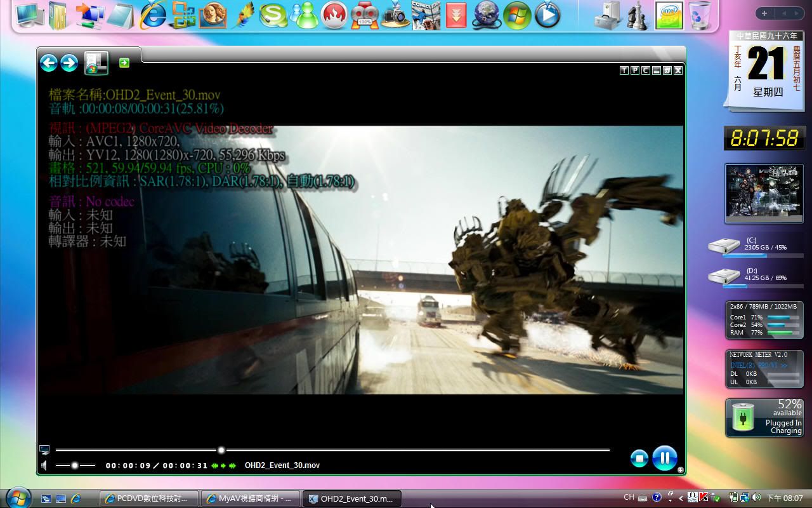Click the small green arrow icon

(124, 62)
